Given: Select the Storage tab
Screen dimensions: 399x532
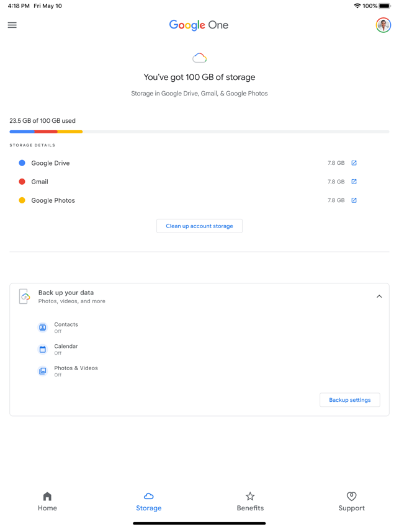Looking at the screenshot, I should pyautogui.click(x=149, y=501).
